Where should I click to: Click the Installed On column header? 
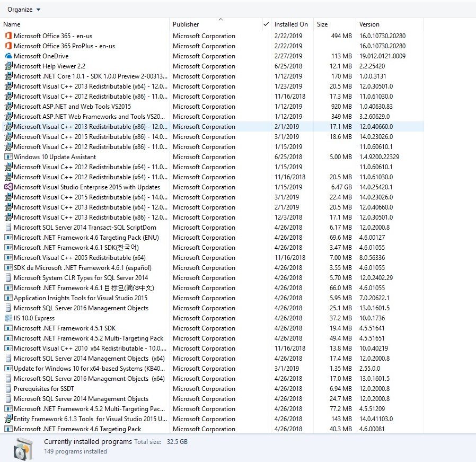(x=291, y=24)
